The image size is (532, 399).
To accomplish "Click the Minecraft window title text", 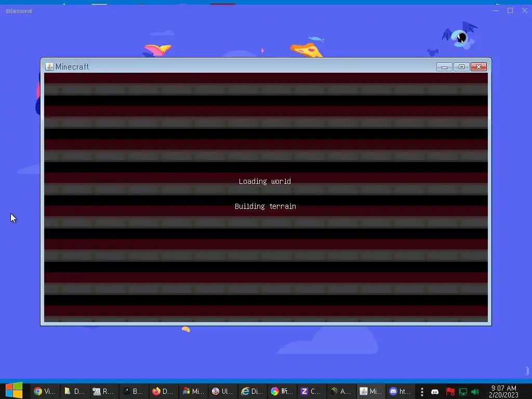I will (72, 67).
